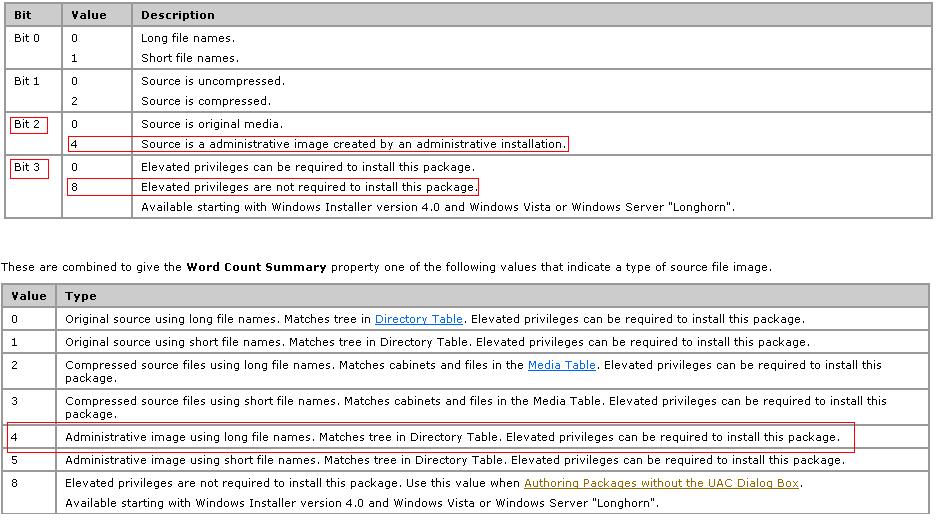Click 'Source is a administrative image' description text
The image size is (936, 521).
(x=352, y=144)
